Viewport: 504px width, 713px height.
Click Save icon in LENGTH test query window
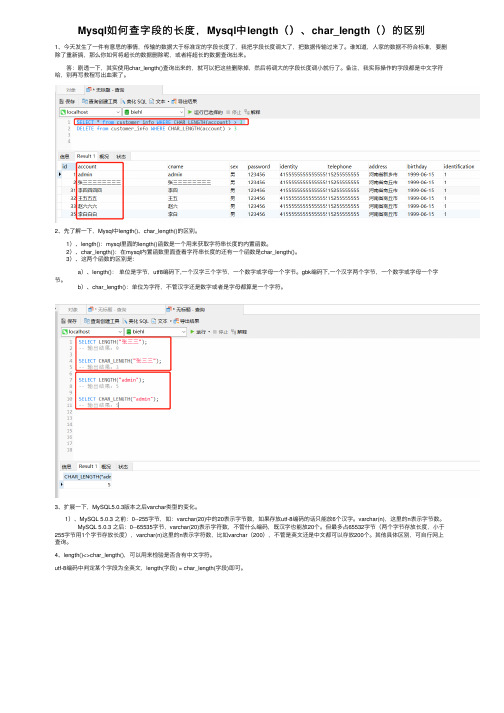[x=69, y=321]
